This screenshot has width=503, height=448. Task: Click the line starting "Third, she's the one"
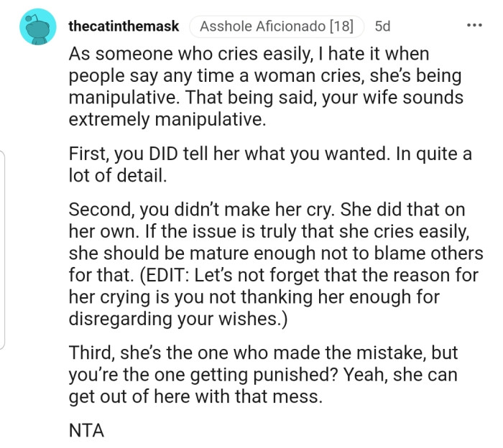(262, 355)
